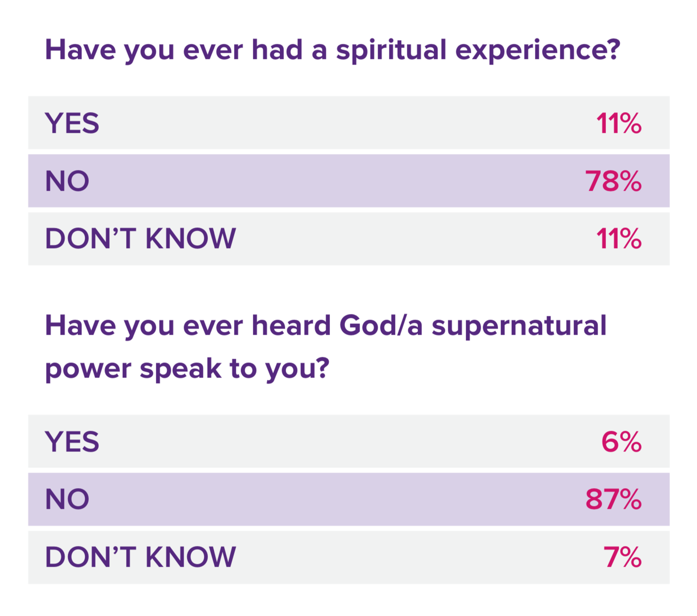Click the 78% value
Screen dimensions: 697x616
click(613, 181)
